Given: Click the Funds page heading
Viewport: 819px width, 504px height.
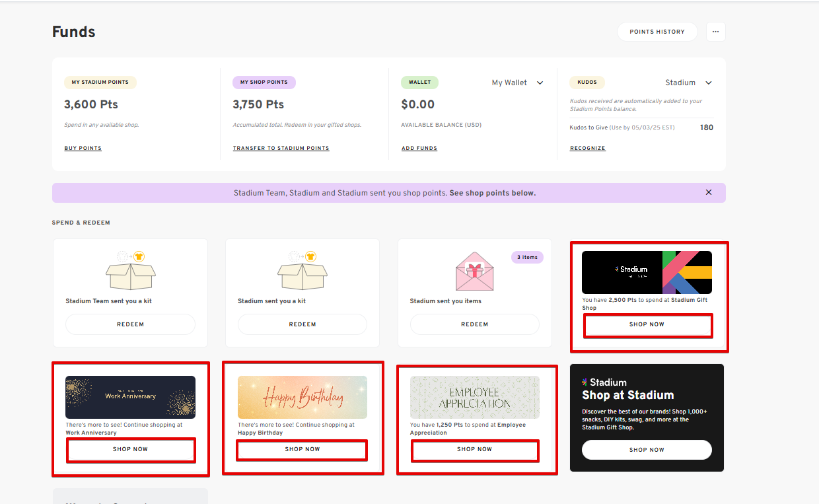Looking at the screenshot, I should (x=74, y=32).
